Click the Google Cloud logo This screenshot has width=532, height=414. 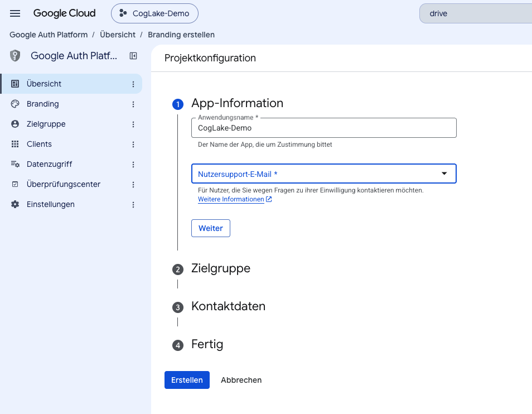(x=65, y=13)
